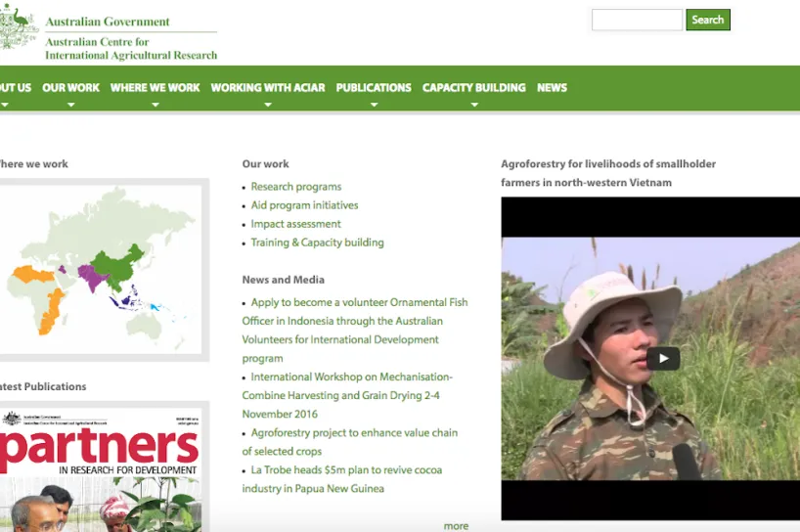
Task: Open La Trobe cocoa industry news link
Action: click(x=342, y=479)
